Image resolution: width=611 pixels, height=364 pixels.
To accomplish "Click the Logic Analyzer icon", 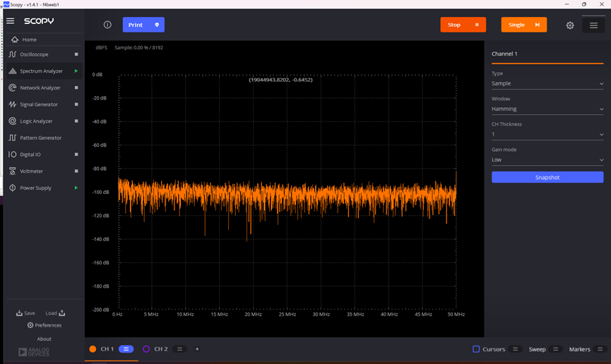I will [13, 121].
